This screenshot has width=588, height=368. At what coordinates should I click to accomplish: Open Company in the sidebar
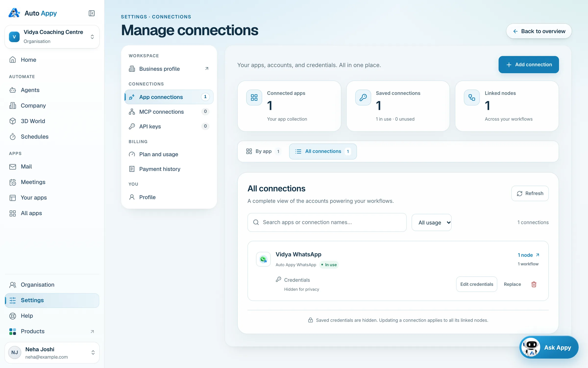pyautogui.click(x=52, y=106)
